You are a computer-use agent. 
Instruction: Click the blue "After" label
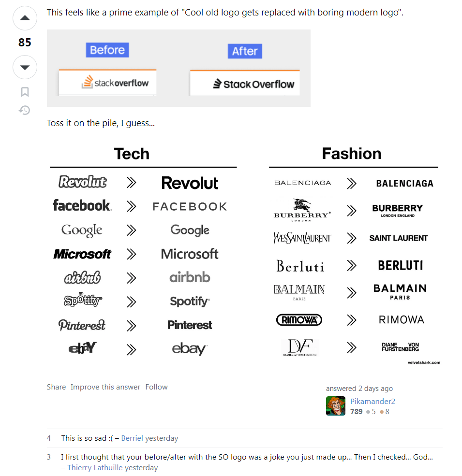click(245, 51)
